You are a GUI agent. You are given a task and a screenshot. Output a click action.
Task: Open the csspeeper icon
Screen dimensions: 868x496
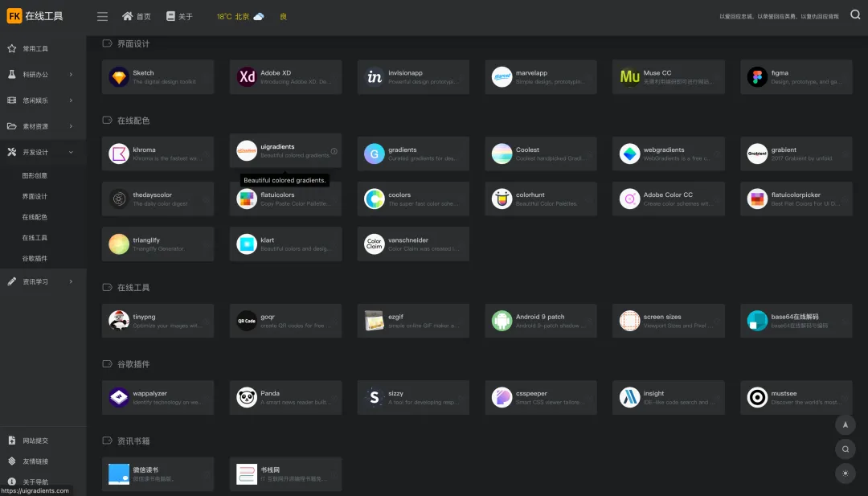click(502, 397)
